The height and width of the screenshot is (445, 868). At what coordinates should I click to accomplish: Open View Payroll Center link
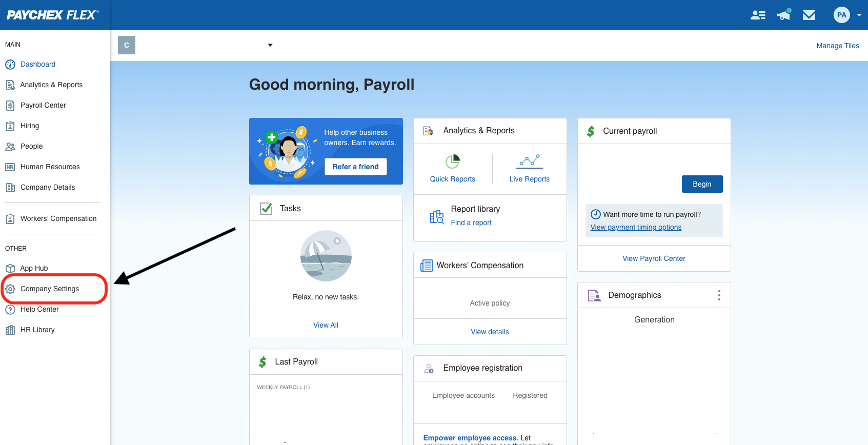[654, 258]
